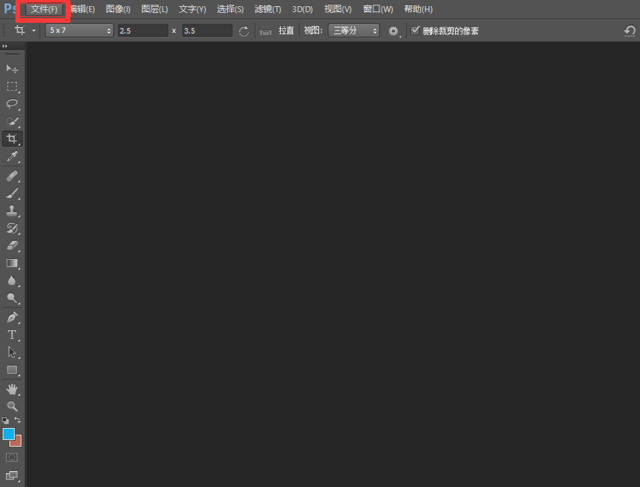Select the Hand tool
The width and height of the screenshot is (640, 487).
tap(12, 389)
